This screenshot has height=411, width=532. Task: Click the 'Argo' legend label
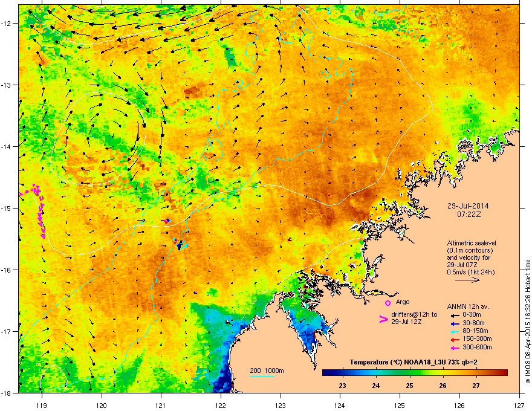click(403, 302)
